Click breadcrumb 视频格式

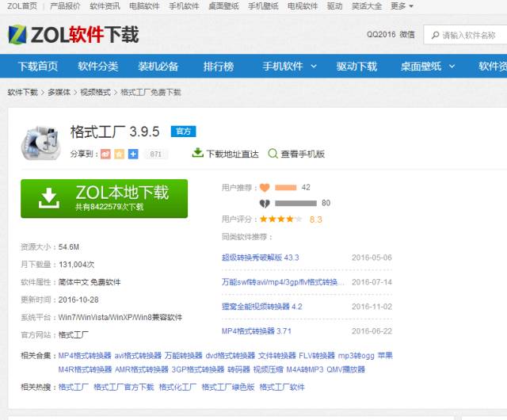pyautogui.click(x=95, y=92)
